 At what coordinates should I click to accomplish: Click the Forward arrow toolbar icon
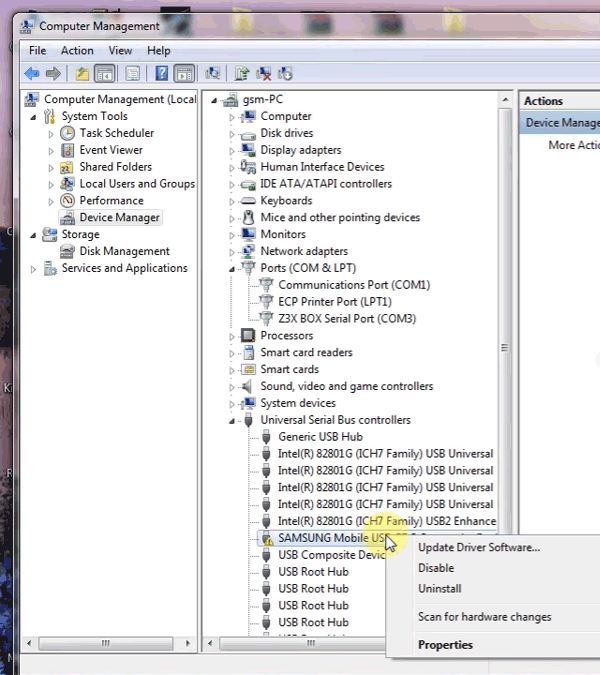coord(53,74)
